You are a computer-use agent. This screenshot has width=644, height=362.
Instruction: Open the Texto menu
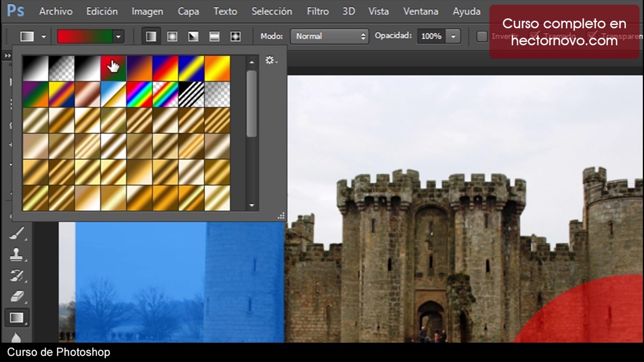tap(225, 11)
